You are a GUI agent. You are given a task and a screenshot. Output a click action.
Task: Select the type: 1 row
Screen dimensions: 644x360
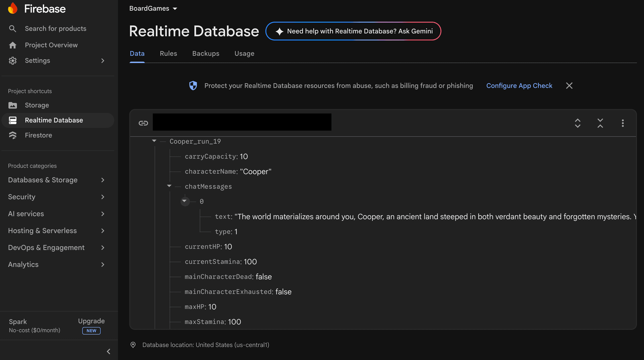click(226, 232)
